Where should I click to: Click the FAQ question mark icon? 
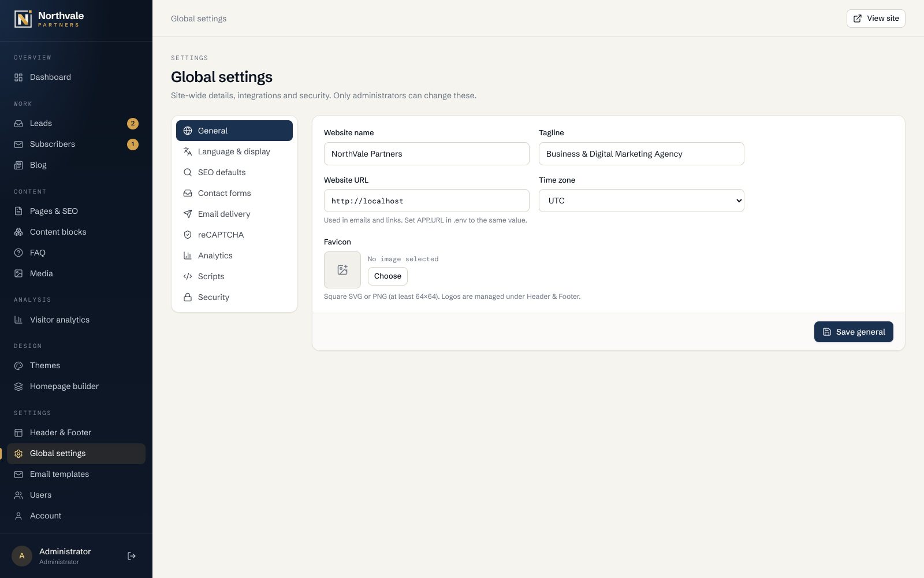click(x=18, y=253)
